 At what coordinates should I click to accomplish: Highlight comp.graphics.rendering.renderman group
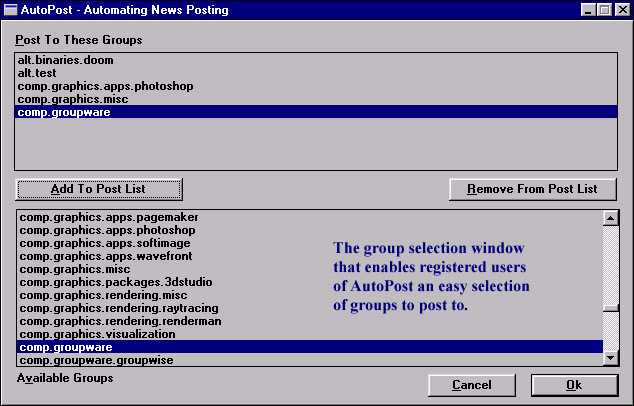tap(120, 321)
